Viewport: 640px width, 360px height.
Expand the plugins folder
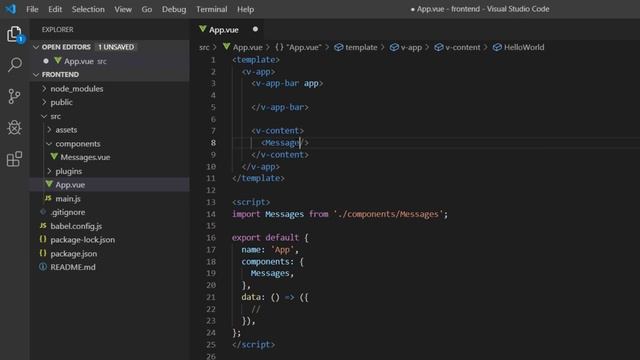tap(49, 171)
